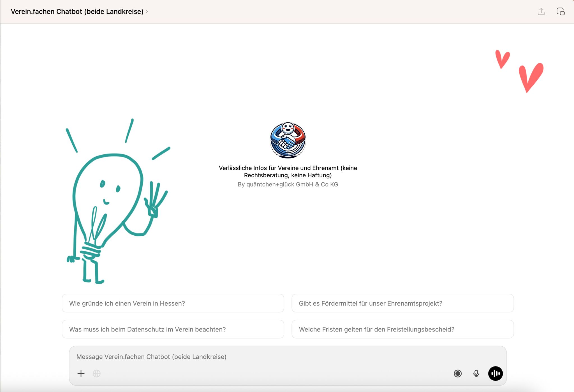Viewport: 574px width, 392px height.
Task: Toggle the globe web search icon
Action: click(x=97, y=373)
